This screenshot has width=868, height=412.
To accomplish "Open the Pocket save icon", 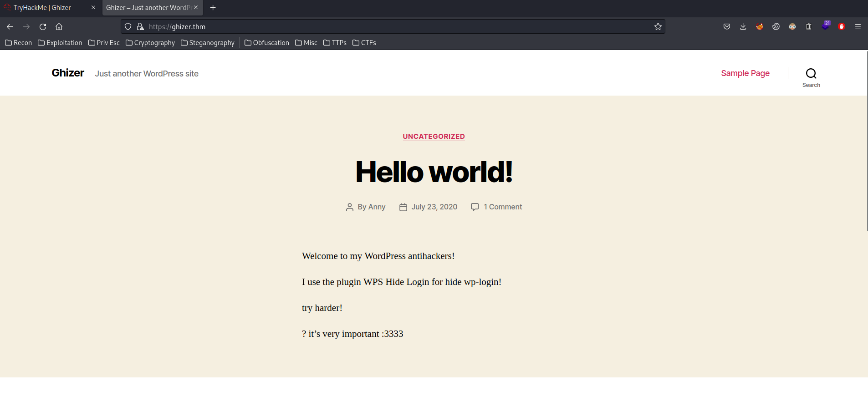I will point(727,27).
